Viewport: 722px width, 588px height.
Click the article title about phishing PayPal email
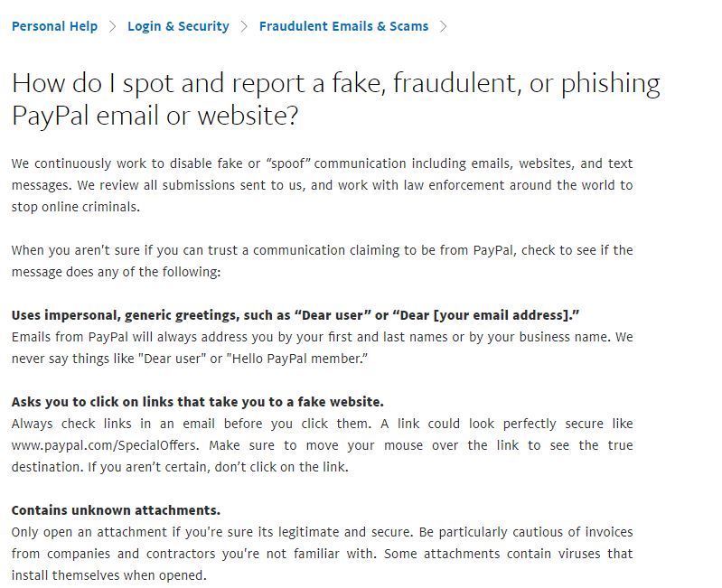click(335, 99)
